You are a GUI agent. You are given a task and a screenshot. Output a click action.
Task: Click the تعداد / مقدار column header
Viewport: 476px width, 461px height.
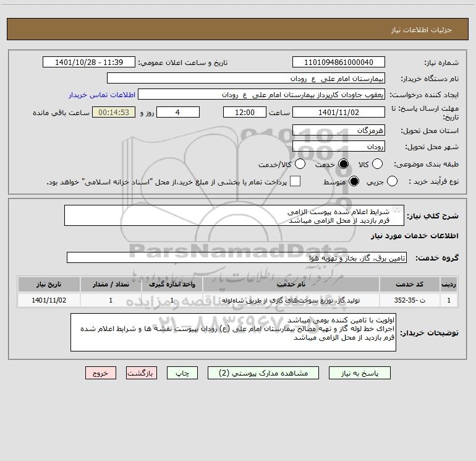(x=111, y=284)
